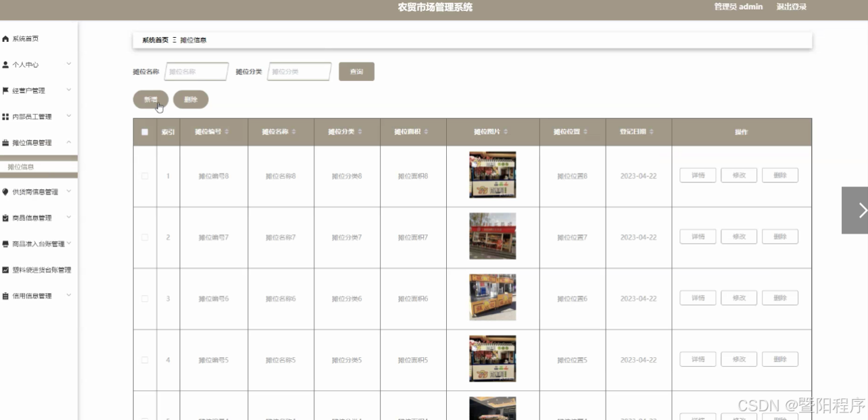The image size is (868, 420).
Task: Expand the 信用信息管理 menu chevron
Action: (x=69, y=295)
